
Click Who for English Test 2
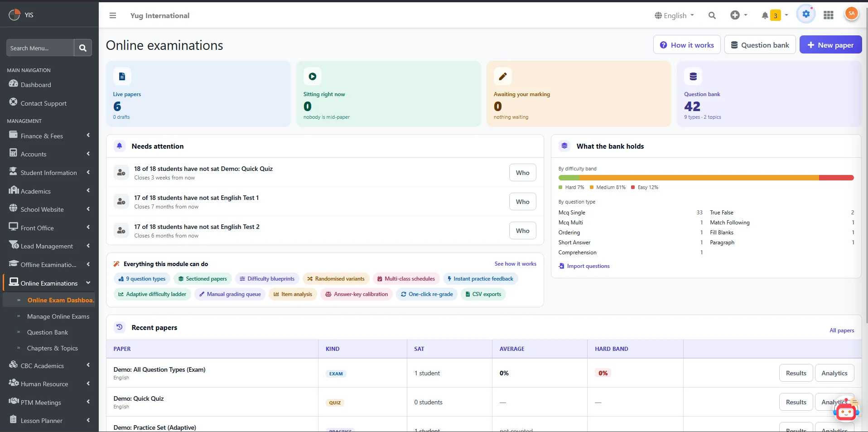point(522,231)
